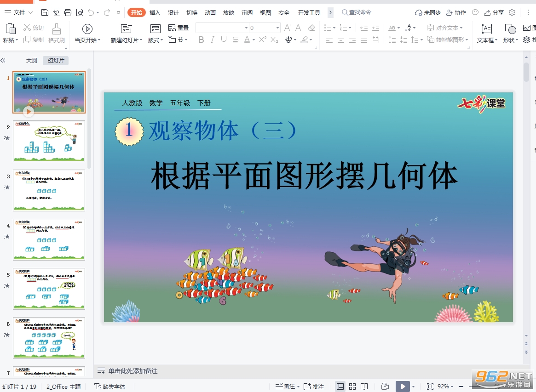Switch to Outline (大纲) panel tab
Screen dimensions: 536x392
[x=31, y=61]
